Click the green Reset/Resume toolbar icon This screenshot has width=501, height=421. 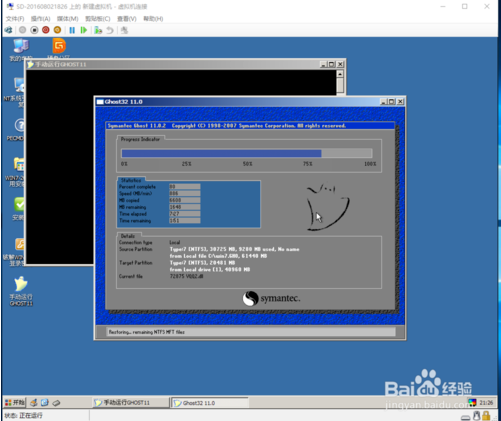pyautogui.click(x=83, y=30)
